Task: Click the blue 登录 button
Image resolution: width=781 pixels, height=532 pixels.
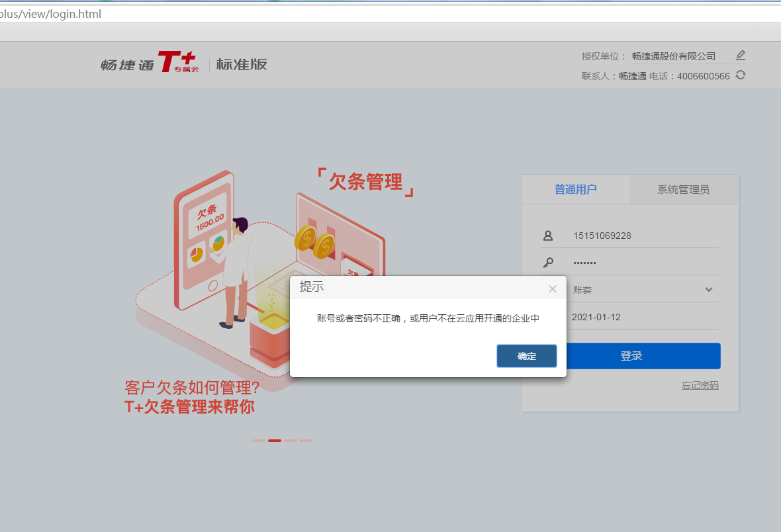Action: coord(631,356)
